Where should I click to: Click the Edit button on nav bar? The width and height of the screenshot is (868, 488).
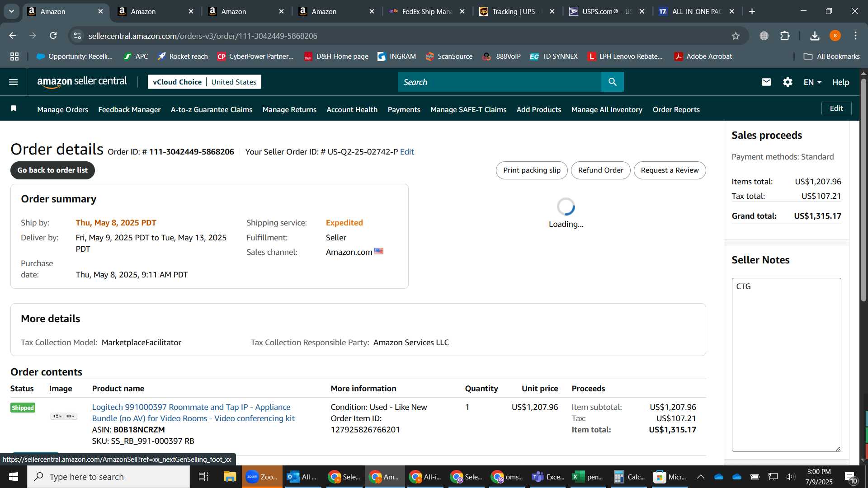click(x=836, y=108)
